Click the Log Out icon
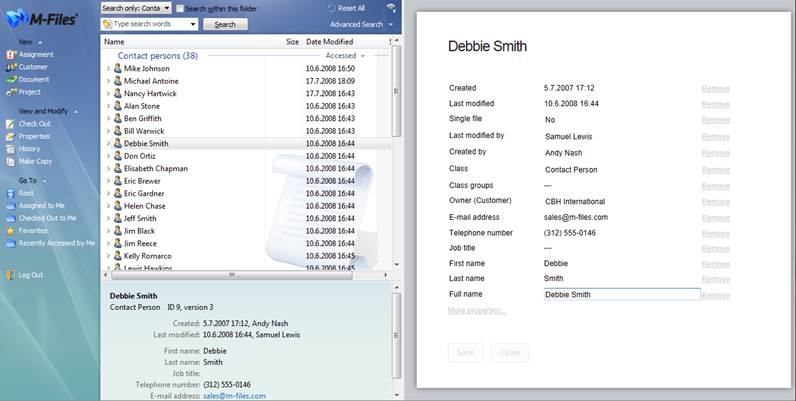Screen dimensions: 796x401 [10, 275]
